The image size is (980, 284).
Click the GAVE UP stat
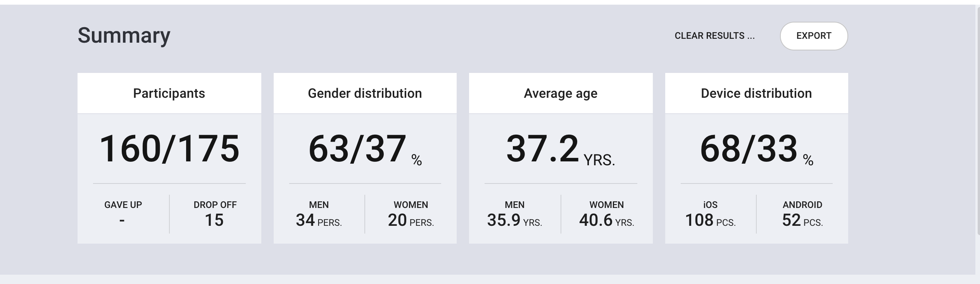coord(123,213)
